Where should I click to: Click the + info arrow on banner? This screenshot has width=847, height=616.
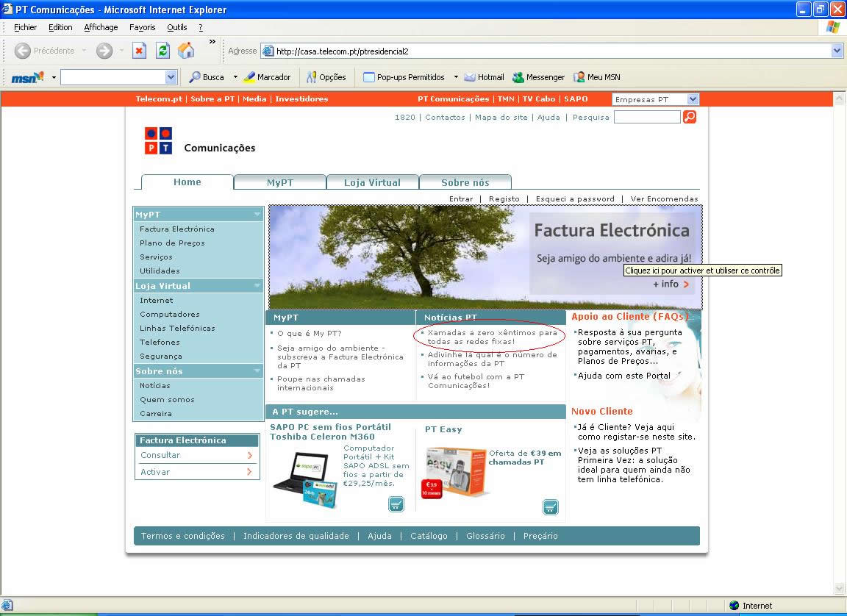click(686, 284)
